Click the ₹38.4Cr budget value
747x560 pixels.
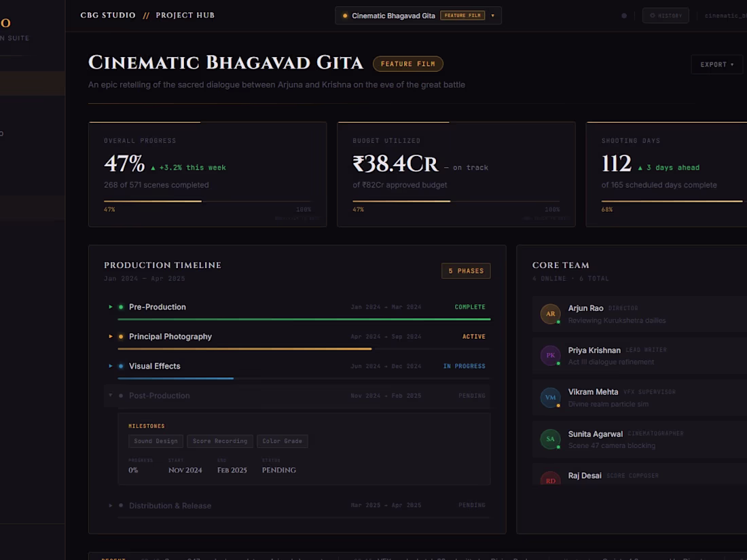tap(395, 164)
